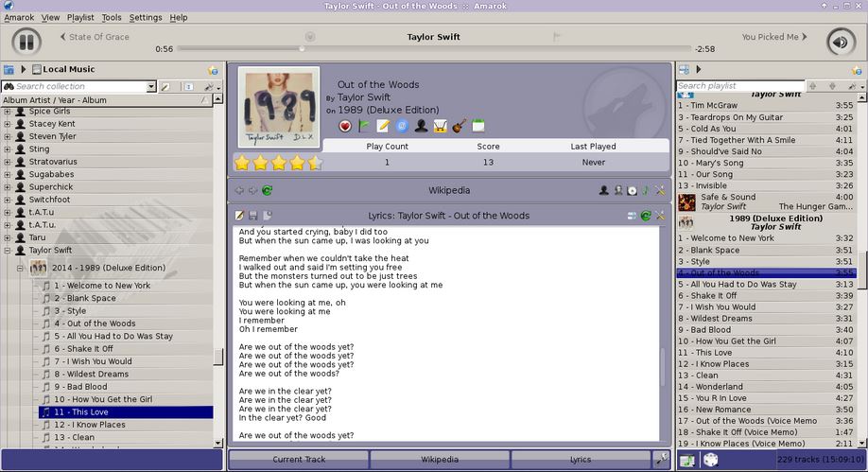This screenshot has height=472, width=868.
Task: Click the Search collection field
Action: pyautogui.click(x=75, y=86)
